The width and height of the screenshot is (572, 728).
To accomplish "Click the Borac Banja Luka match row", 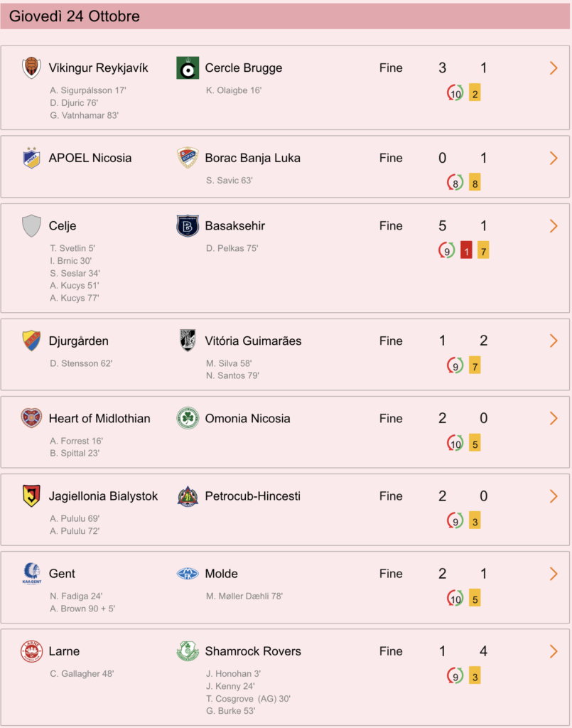I will pyautogui.click(x=286, y=166).
